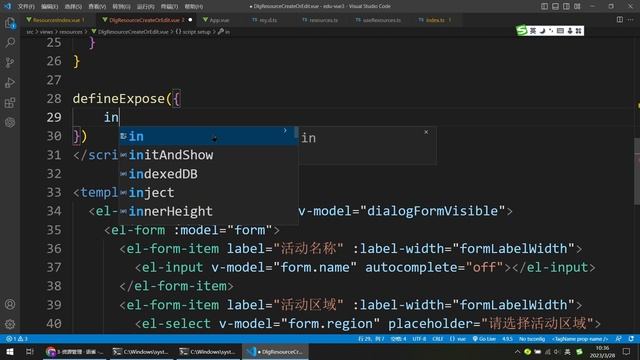Select the 'initAndShow' suggestion
Screen dimensions: 640x360
pos(209,155)
